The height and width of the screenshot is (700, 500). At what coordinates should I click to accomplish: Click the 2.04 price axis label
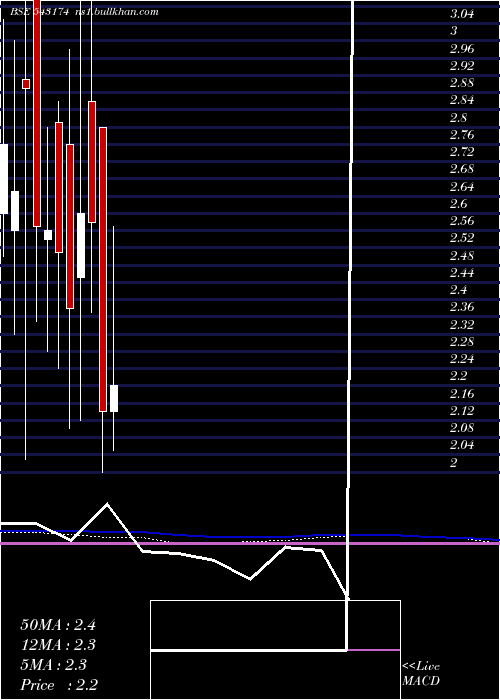[462, 446]
